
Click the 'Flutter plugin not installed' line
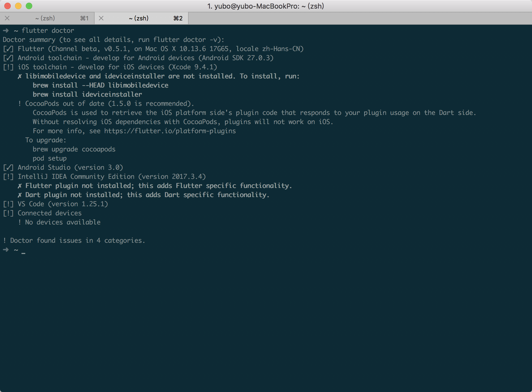[x=155, y=186]
